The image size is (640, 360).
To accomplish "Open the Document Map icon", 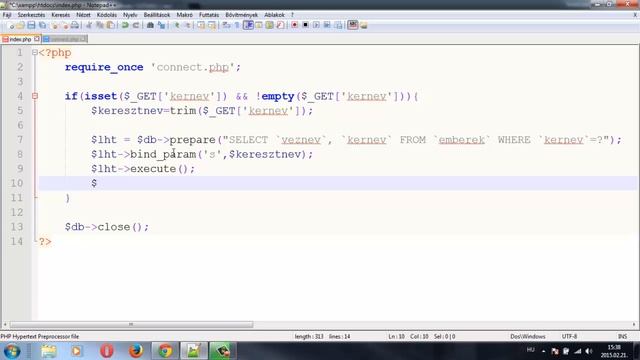I will coord(269,25).
